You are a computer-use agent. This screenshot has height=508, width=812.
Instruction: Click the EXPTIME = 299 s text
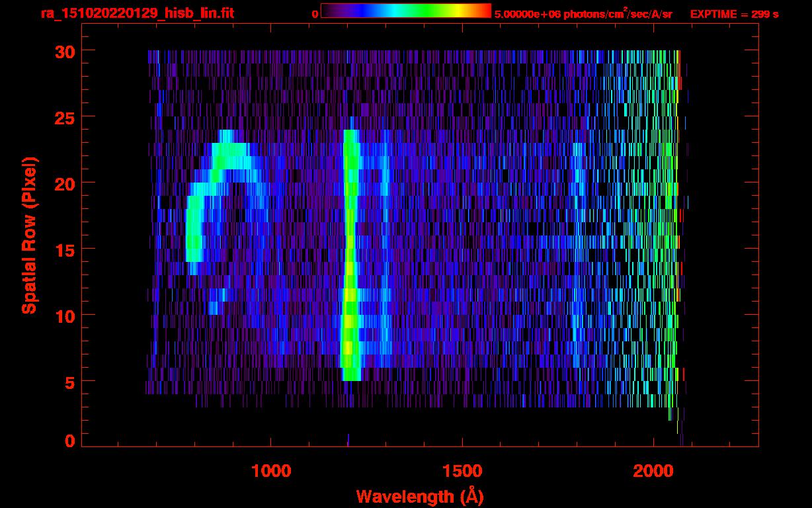click(x=734, y=14)
